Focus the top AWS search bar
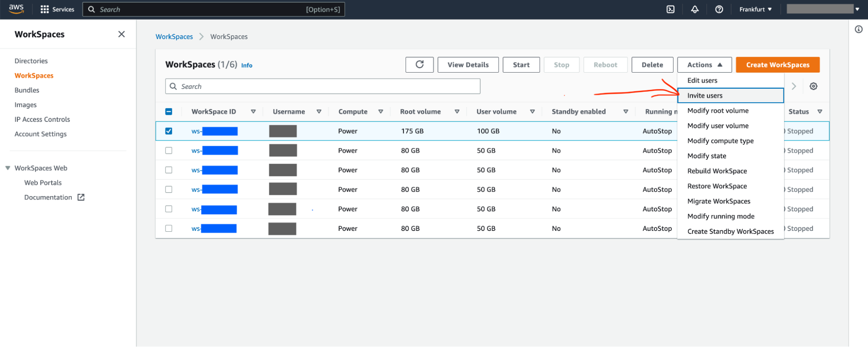This screenshot has width=868, height=347. (214, 9)
